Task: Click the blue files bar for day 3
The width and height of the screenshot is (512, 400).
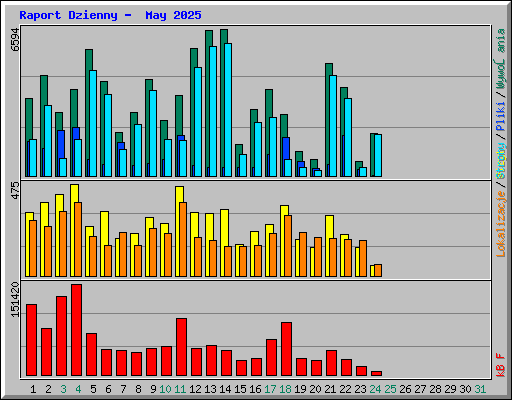Action: [x=61, y=144]
